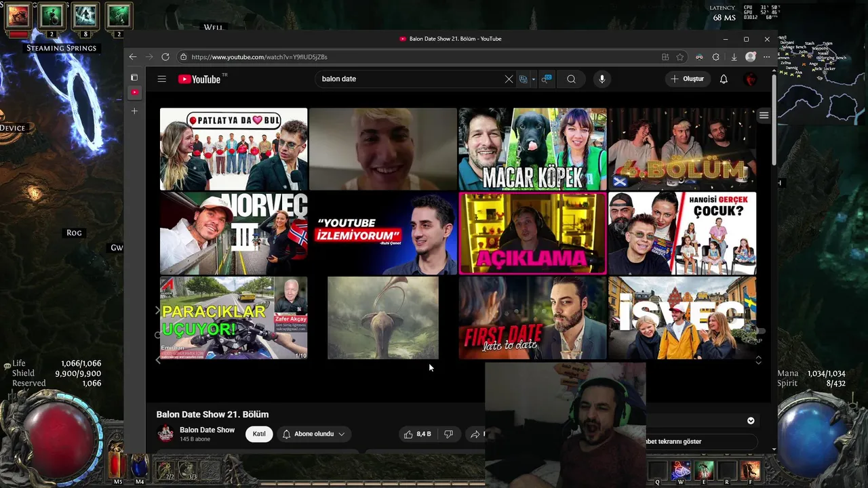The width and height of the screenshot is (868, 488).
Task: Reload the YouTube page
Action: pyautogui.click(x=165, y=57)
